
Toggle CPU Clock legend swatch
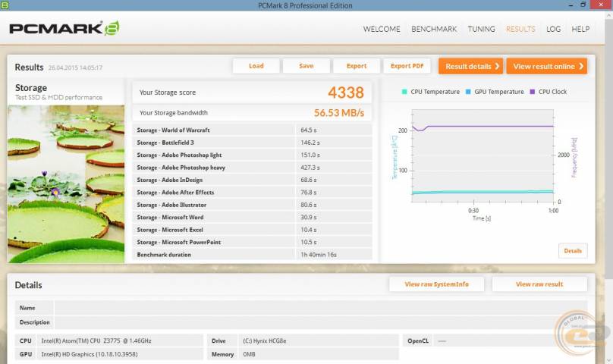tap(532, 92)
